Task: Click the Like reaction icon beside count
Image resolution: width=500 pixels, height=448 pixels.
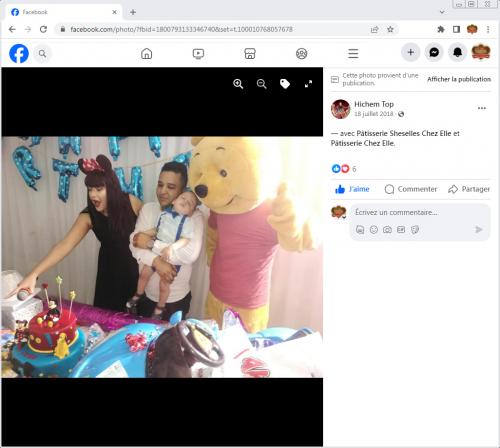Action: (x=336, y=169)
